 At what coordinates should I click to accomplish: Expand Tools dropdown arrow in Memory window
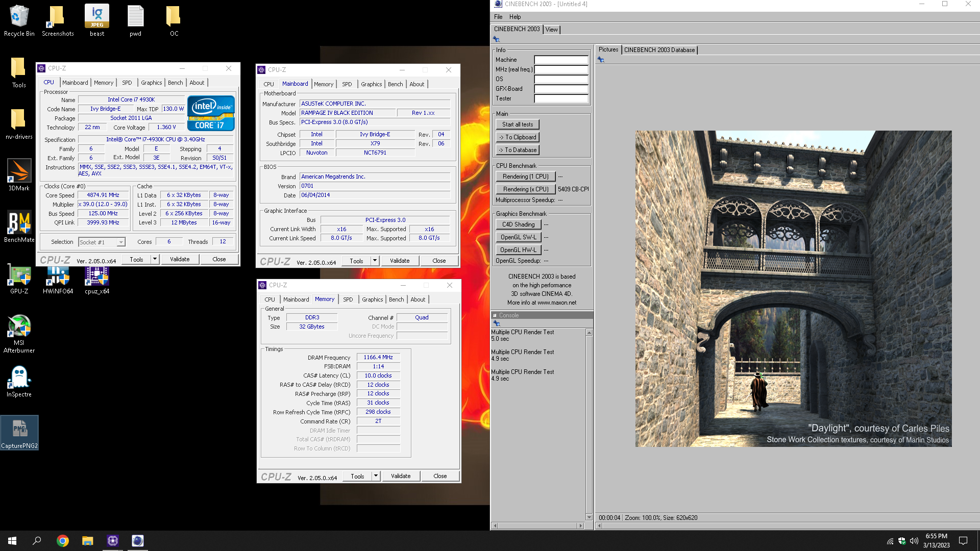(376, 476)
